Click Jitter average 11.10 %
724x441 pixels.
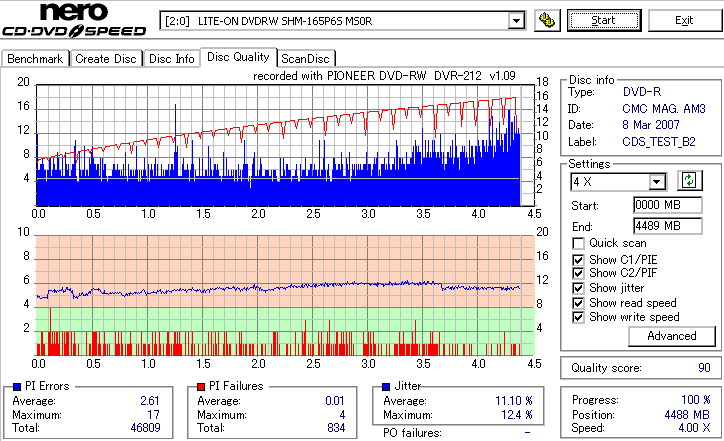[514, 400]
